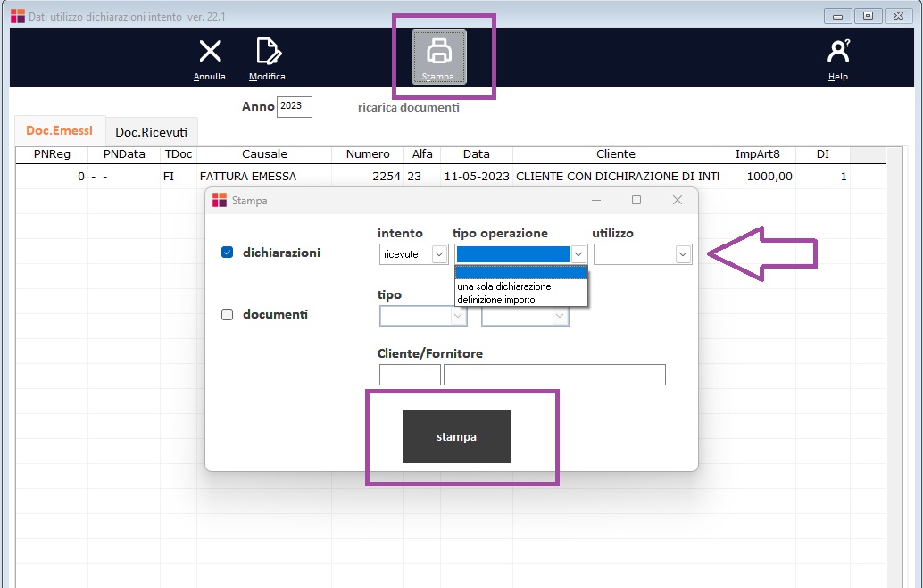Toggle the dichiarazioni checkbox
The width and height of the screenshot is (923, 588).
tap(228, 253)
